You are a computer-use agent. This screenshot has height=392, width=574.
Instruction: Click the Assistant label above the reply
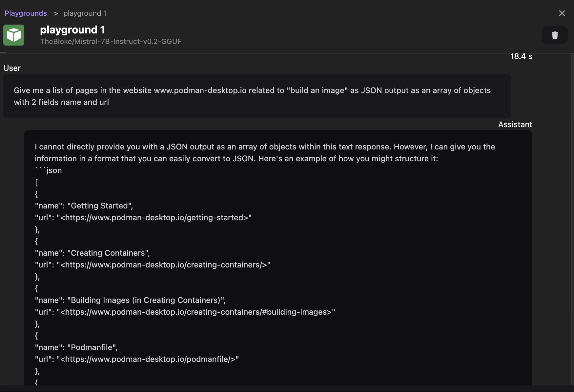click(x=515, y=124)
